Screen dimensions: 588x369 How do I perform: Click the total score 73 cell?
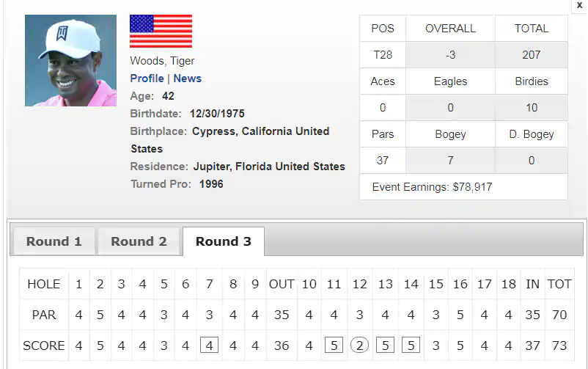click(559, 346)
